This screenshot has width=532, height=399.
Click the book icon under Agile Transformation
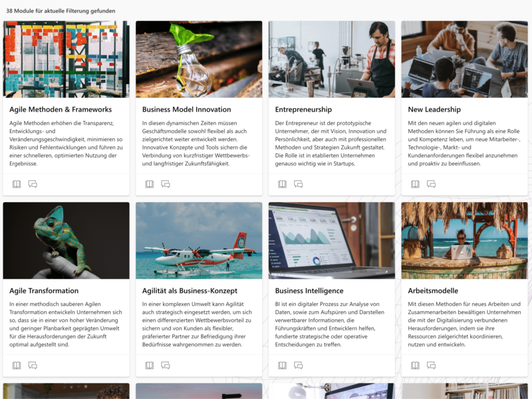(x=17, y=365)
